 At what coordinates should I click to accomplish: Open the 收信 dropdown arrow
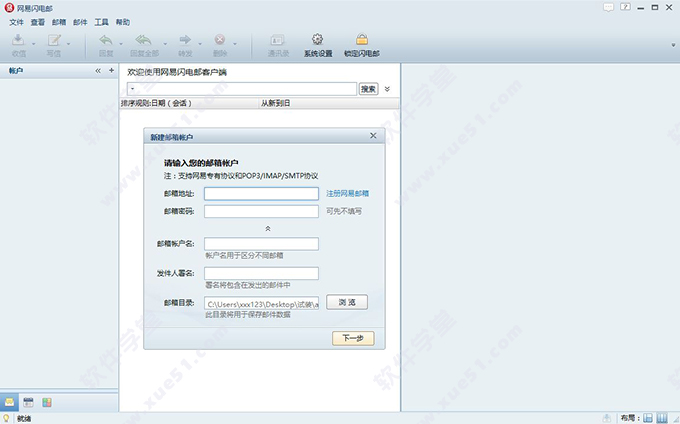click(33, 44)
